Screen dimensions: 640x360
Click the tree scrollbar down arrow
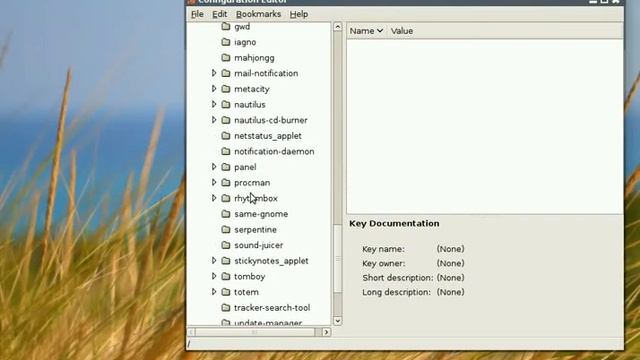(x=338, y=321)
